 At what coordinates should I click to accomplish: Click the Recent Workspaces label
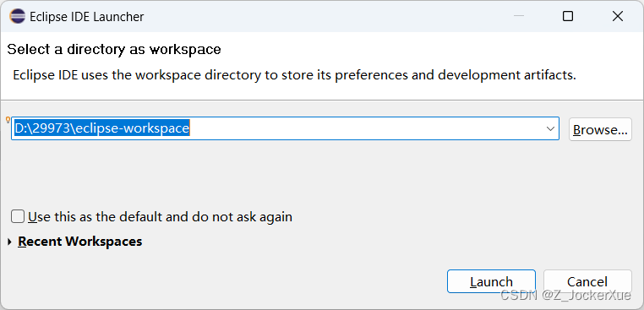coord(80,242)
